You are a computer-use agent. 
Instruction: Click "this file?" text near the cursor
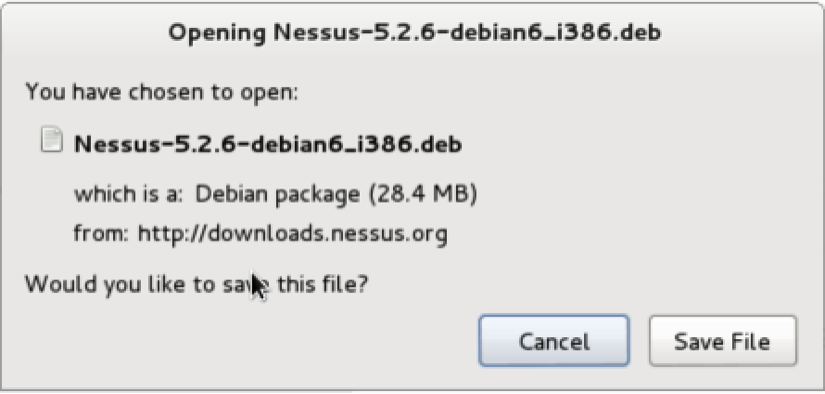pos(322,284)
